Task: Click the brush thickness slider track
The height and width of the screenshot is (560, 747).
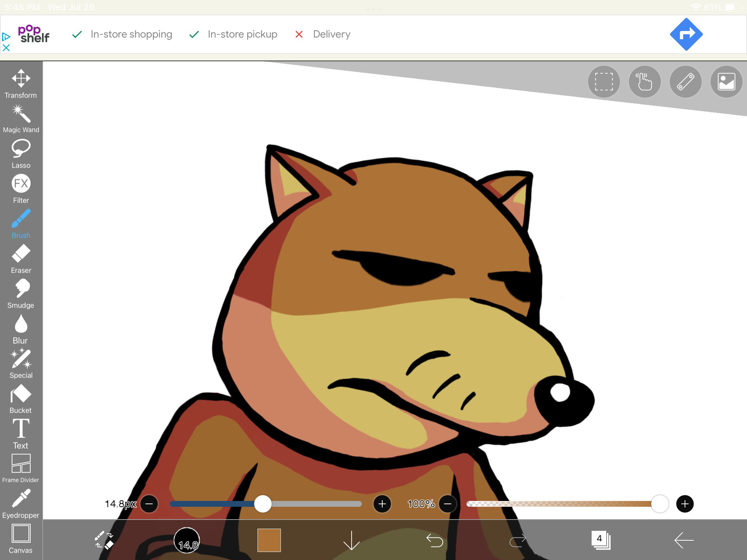Action: point(266,504)
